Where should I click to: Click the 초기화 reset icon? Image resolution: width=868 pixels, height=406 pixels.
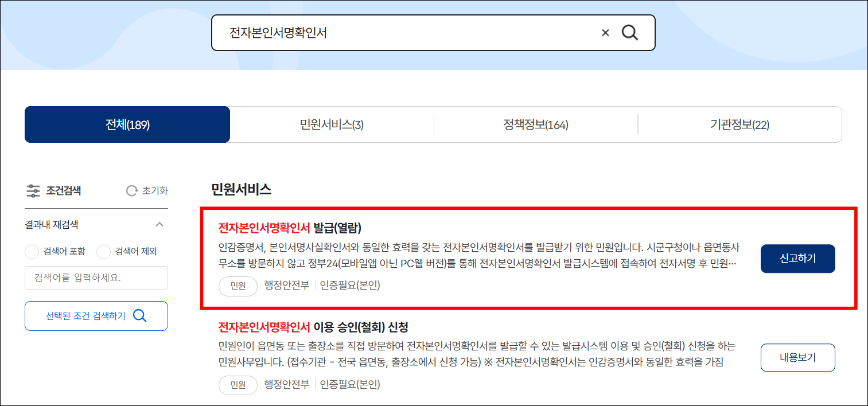(131, 190)
